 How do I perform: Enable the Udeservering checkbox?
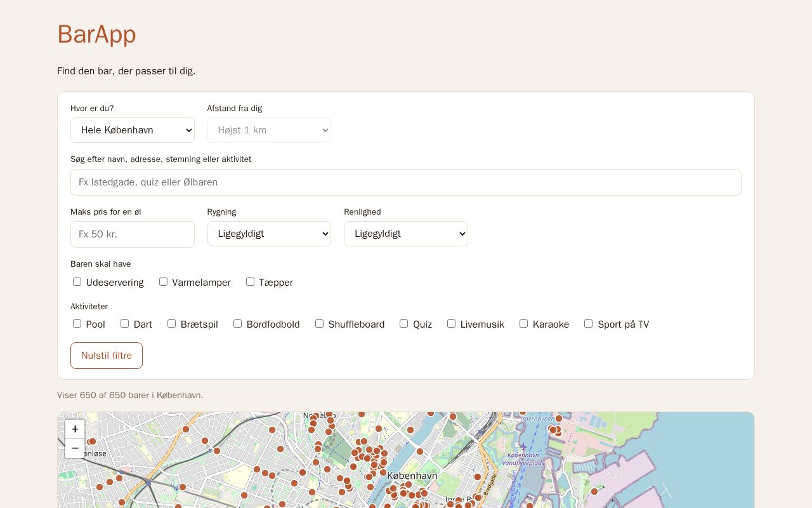pos(77,282)
